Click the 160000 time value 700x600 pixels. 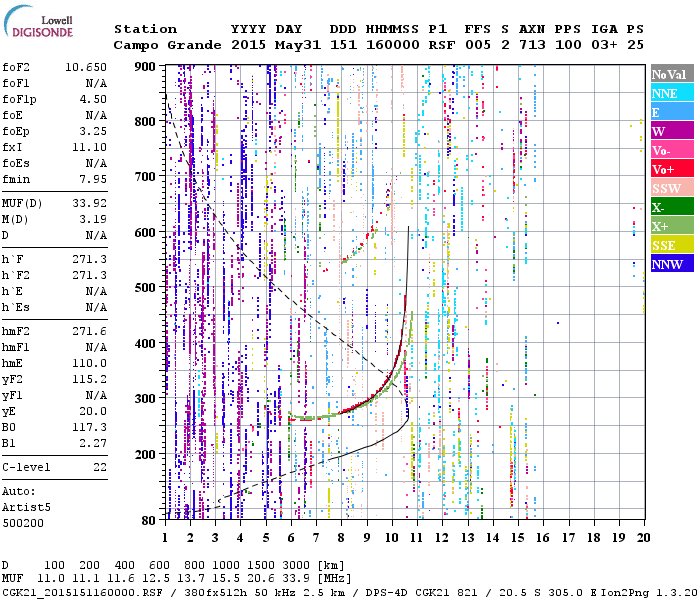click(x=392, y=45)
